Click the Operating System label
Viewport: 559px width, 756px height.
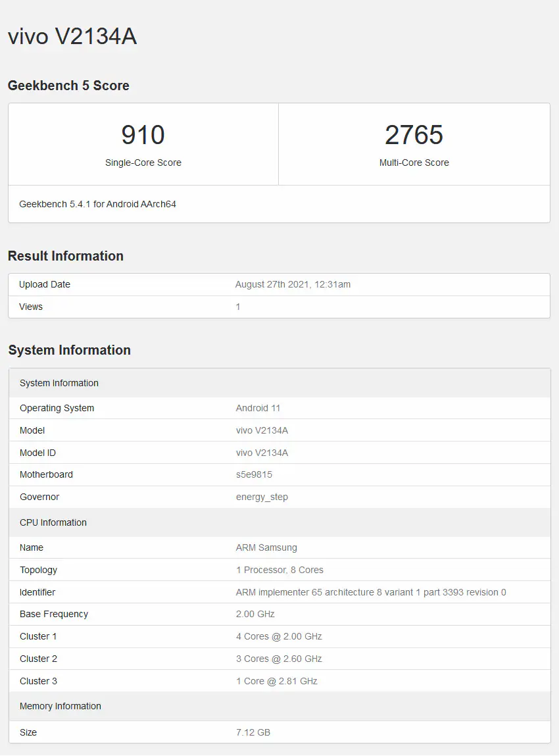(x=57, y=408)
